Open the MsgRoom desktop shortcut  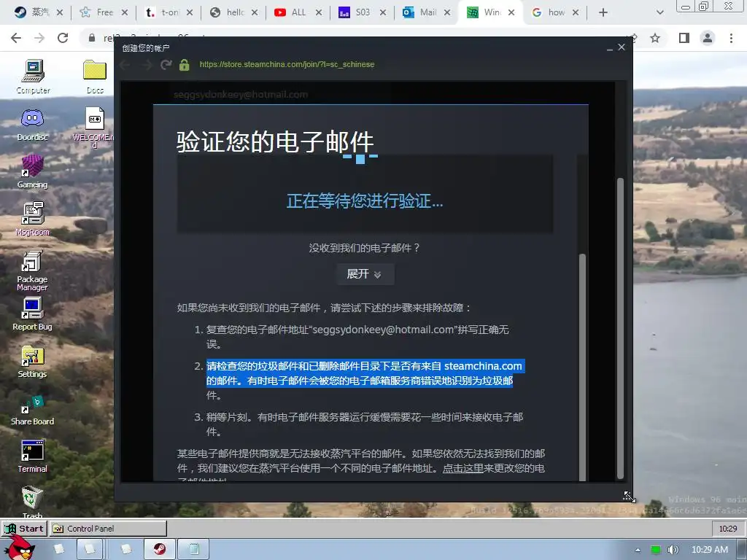click(x=32, y=219)
